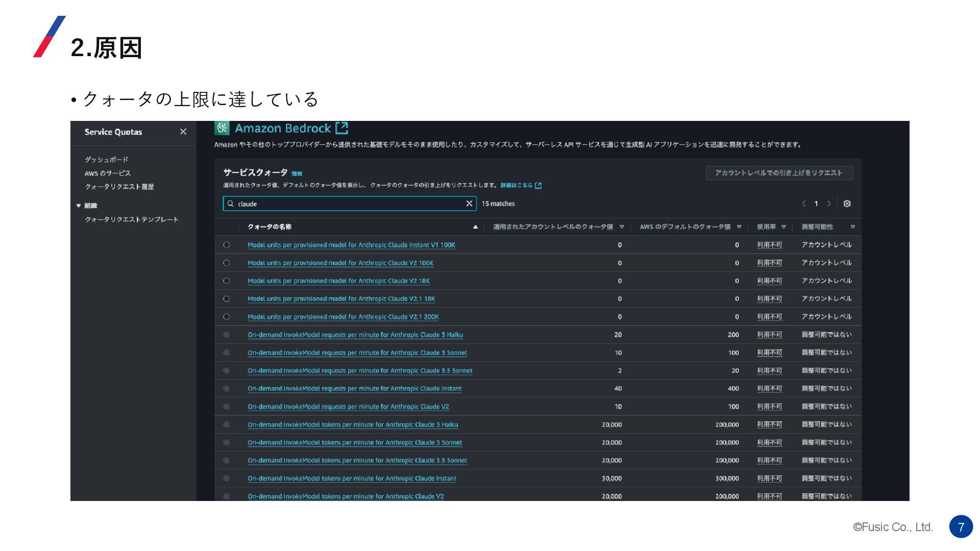The image size is (980, 551).
Task: Go to next page of quotas
Action: pyautogui.click(x=829, y=204)
